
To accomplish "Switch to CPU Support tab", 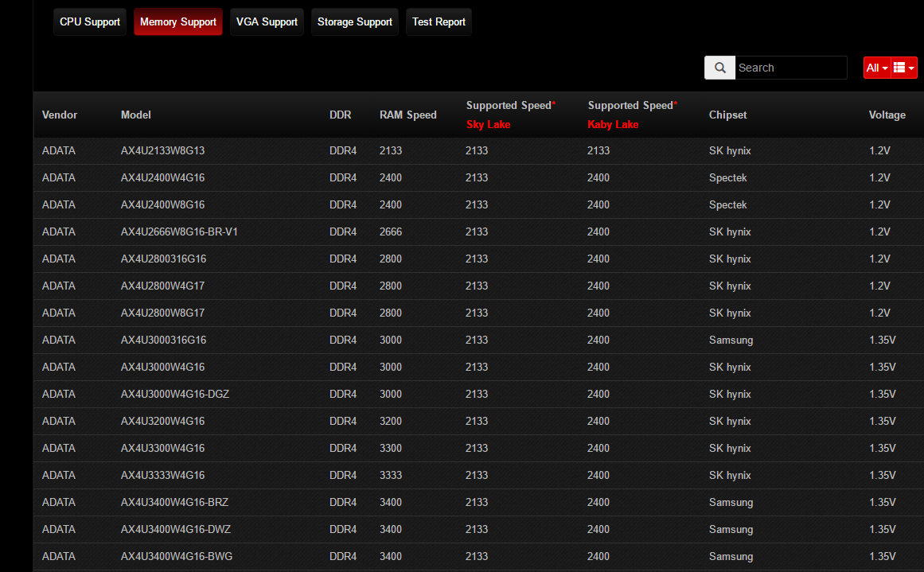I will (x=90, y=21).
